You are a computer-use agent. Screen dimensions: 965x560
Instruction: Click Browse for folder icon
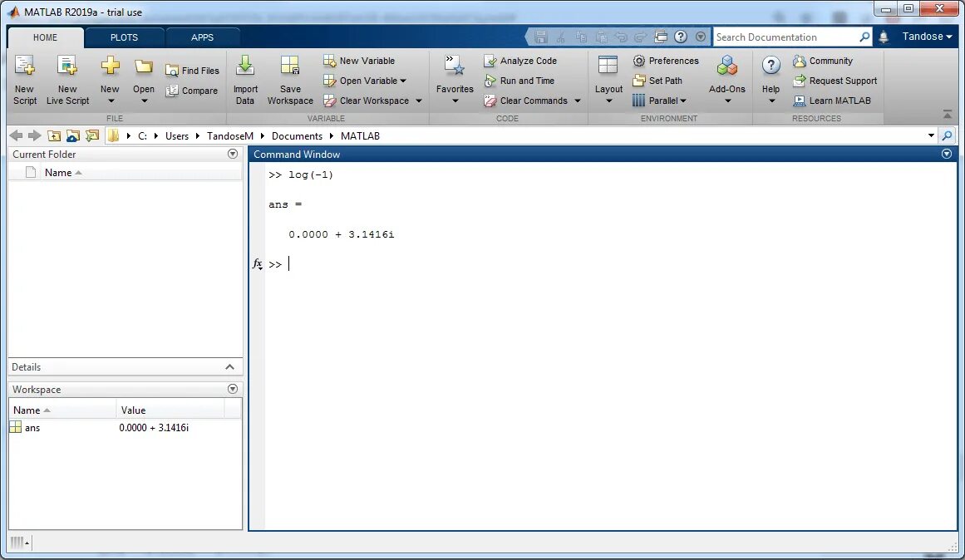tap(92, 136)
